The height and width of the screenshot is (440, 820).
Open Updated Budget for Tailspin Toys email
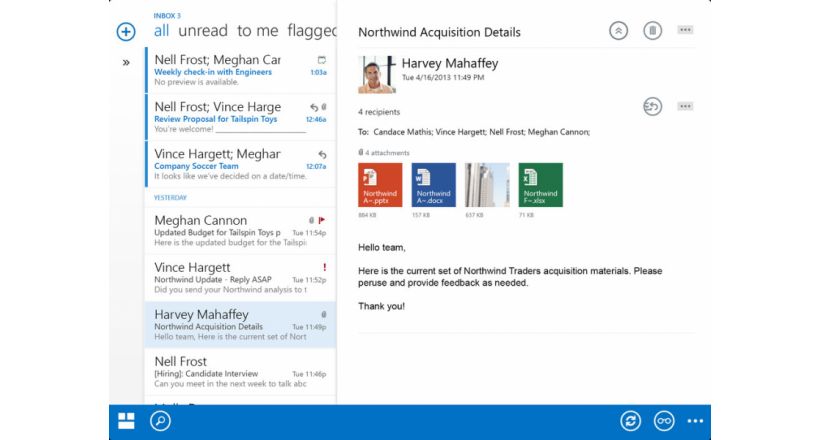[x=241, y=231]
